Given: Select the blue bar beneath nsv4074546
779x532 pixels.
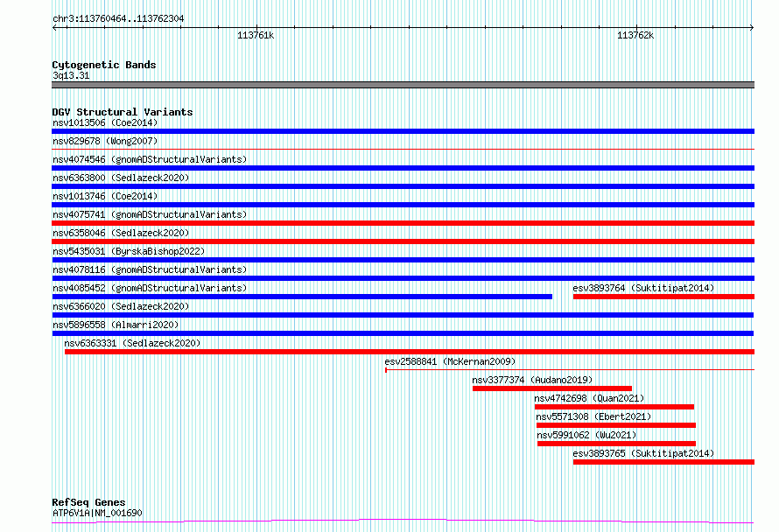Looking at the screenshot, I should [x=403, y=168].
